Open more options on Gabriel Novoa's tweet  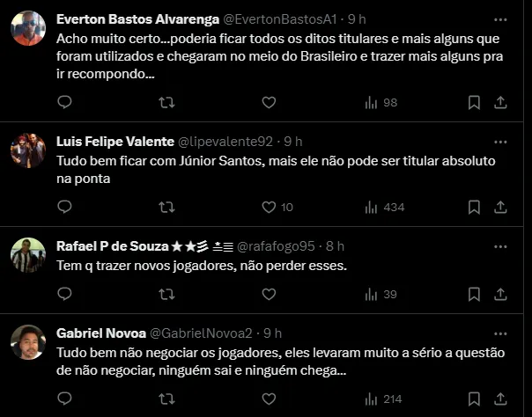pos(500,333)
